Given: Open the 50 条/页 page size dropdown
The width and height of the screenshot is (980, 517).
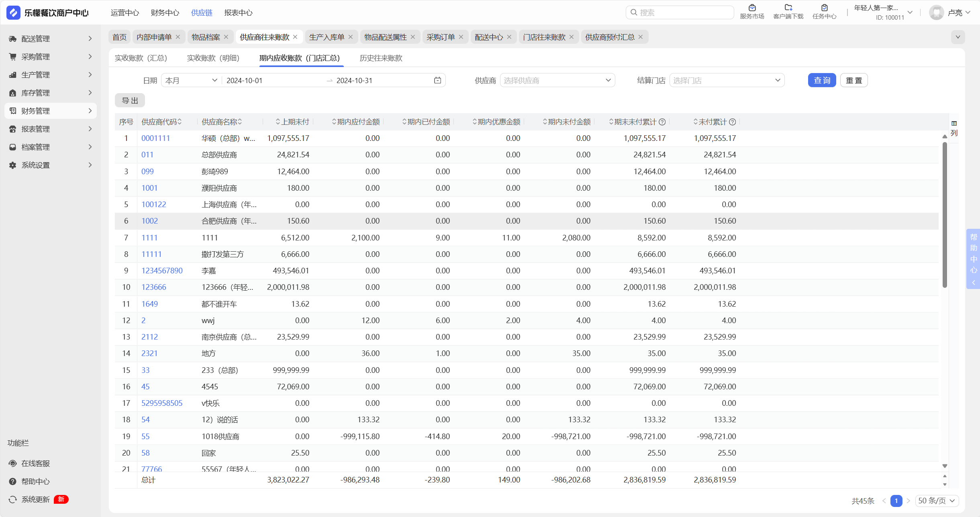Looking at the screenshot, I should point(937,501).
